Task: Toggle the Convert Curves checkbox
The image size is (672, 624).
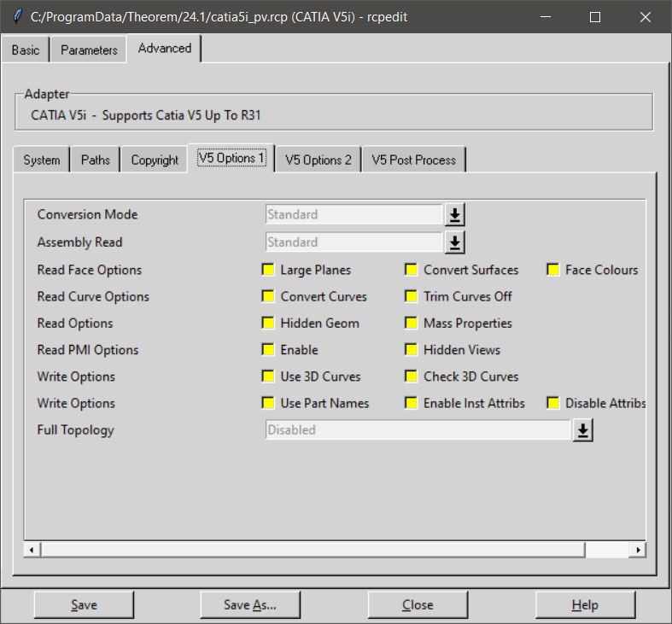Action: coord(268,296)
